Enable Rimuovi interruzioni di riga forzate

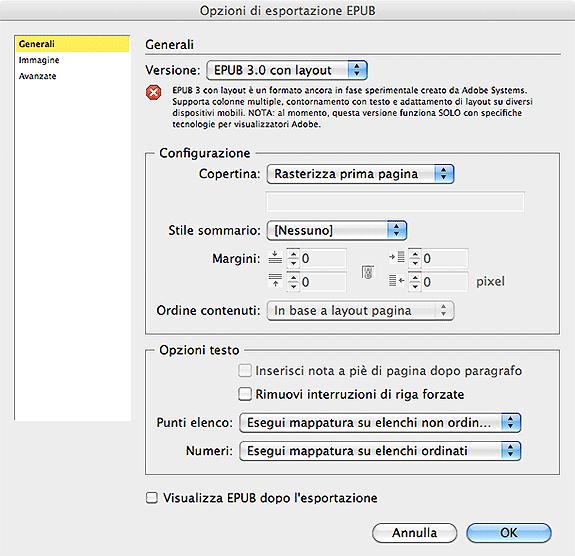(245, 394)
